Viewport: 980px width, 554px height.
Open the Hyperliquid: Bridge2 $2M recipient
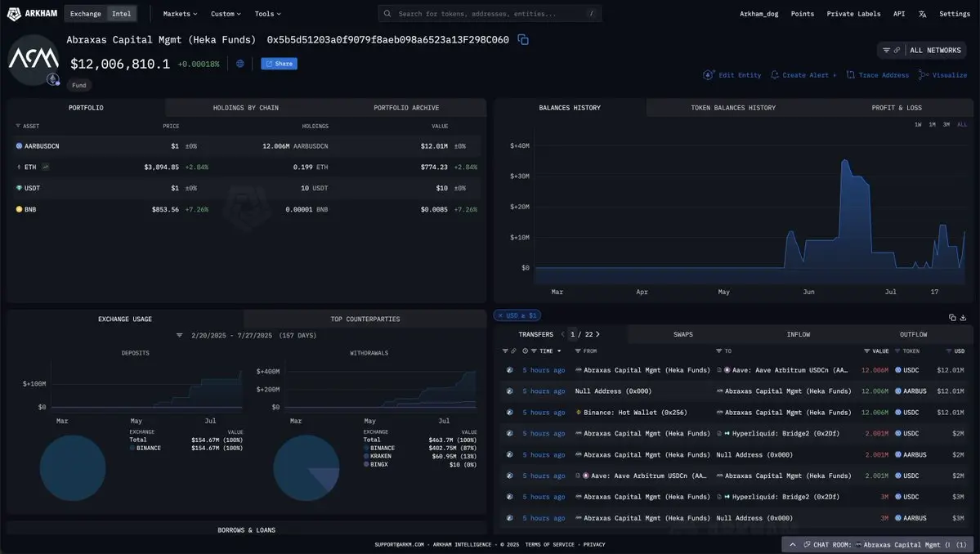[x=785, y=433]
